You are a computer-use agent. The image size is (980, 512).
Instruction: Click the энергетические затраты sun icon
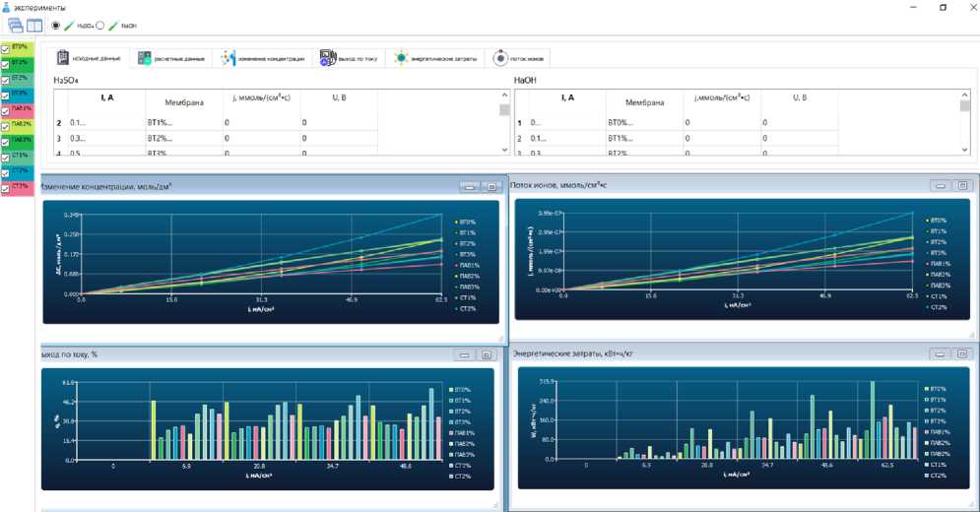coord(401,58)
